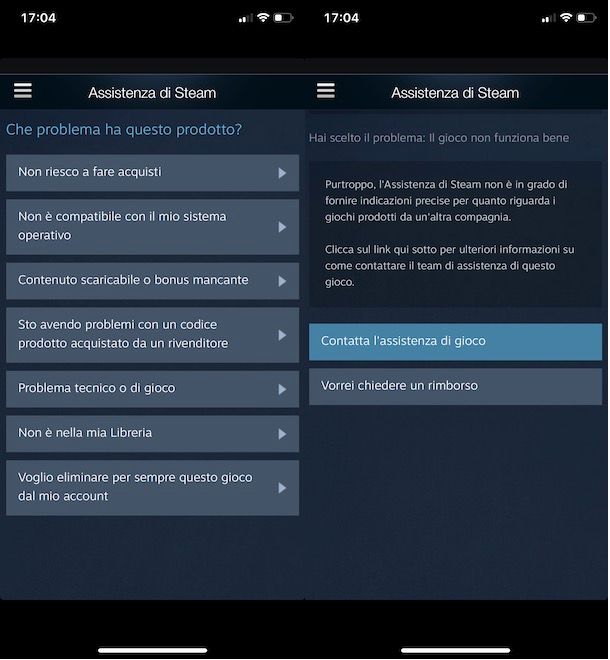The width and height of the screenshot is (610, 660).
Task: Click arrow beside 'Voglio eliminare' row
Action: click(x=282, y=488)
